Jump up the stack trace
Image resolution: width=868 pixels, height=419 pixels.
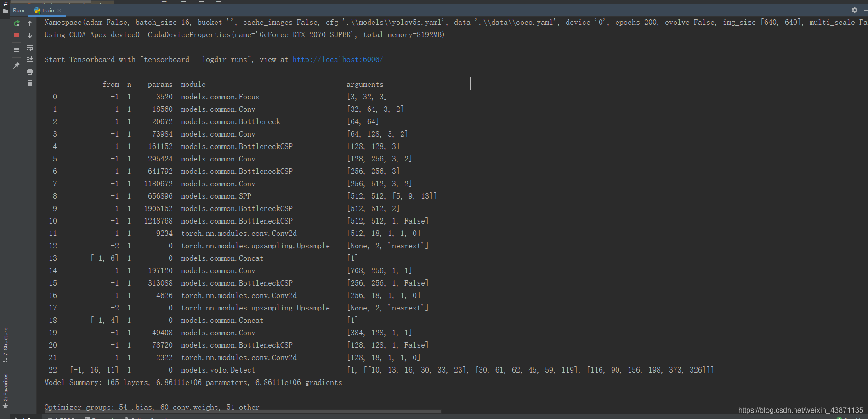click(x=30, y=23)
